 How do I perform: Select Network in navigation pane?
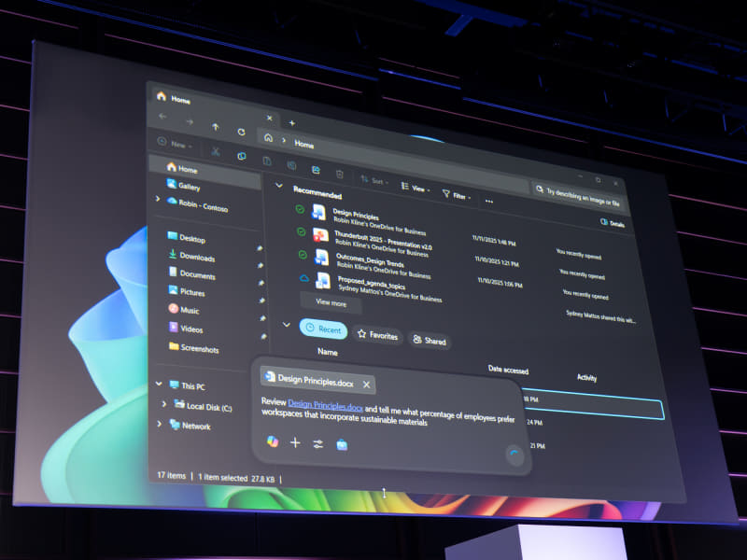tap(190, 426)
